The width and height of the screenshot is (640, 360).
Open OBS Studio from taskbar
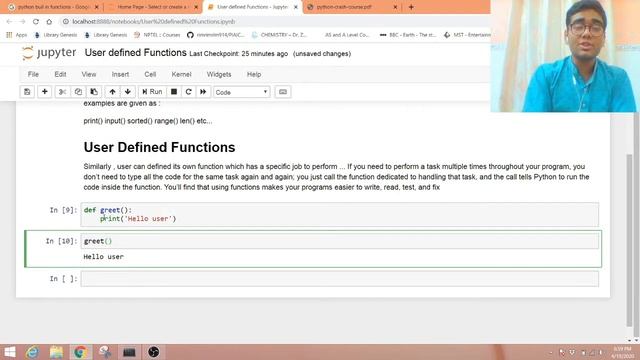pos(153,352)
